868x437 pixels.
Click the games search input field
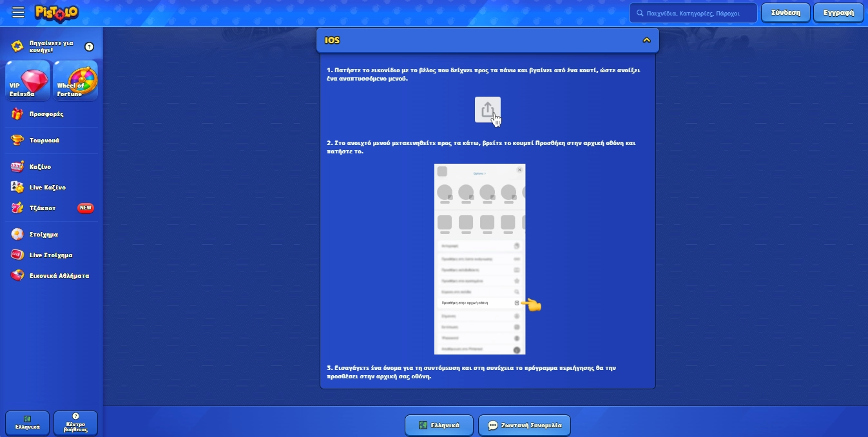(x=693, y=13)
